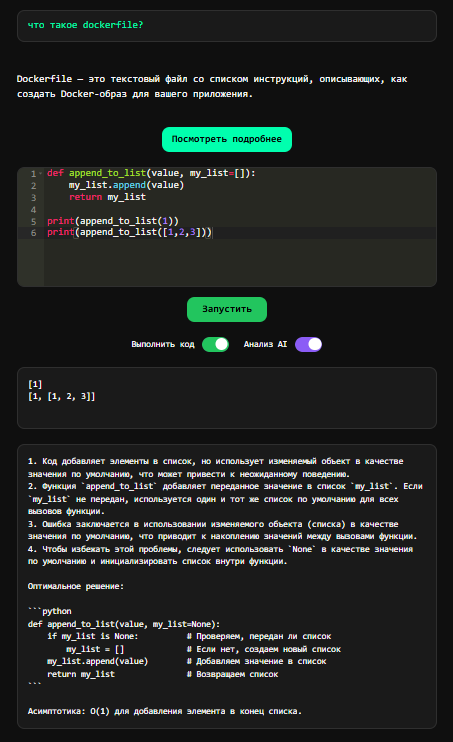The height and width of the screenshot is (742, 453).
Task: Click code line 'my_list.append(value)' in editor
Action: [x=126, y=185]
